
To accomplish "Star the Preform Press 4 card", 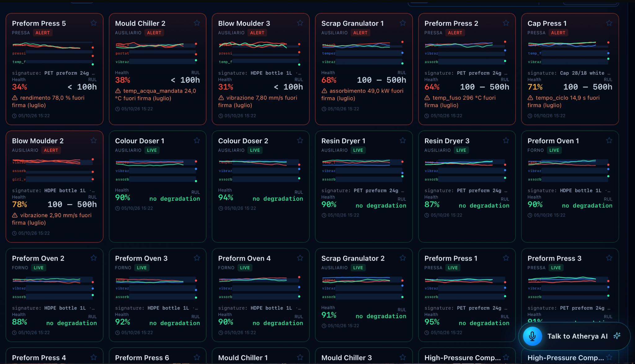I will tap(94, 357).
